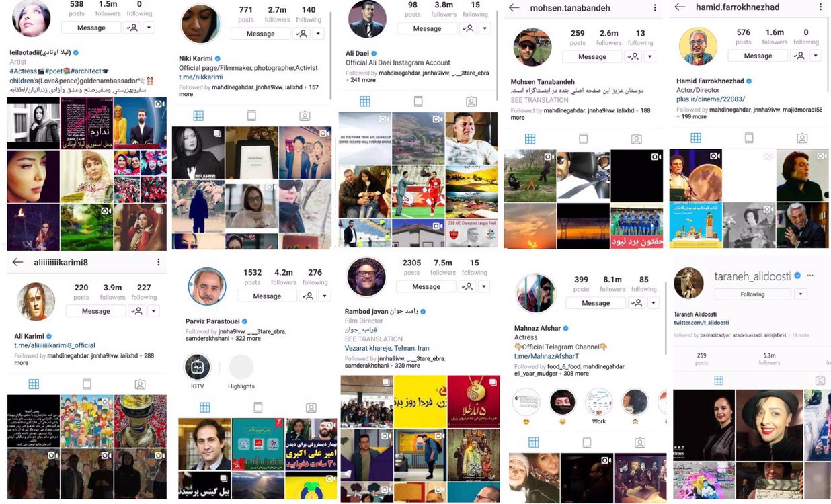The width and height of the screenshot is (831, 504).
Task: Open more options on hamid.farrokhnezhad profile
Action: [x=821, y=7]
